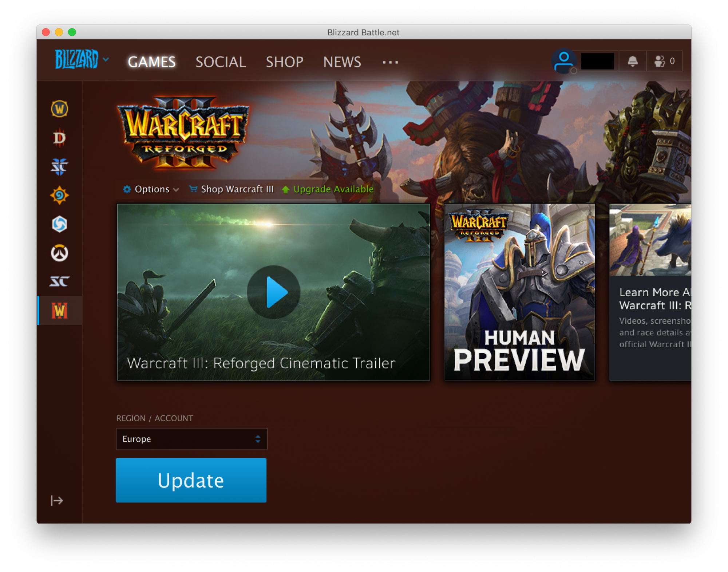This screenshot has width=728, height=572.
Task: Collapse the sidebar with the arrow icon
Action: pos(57,501)
